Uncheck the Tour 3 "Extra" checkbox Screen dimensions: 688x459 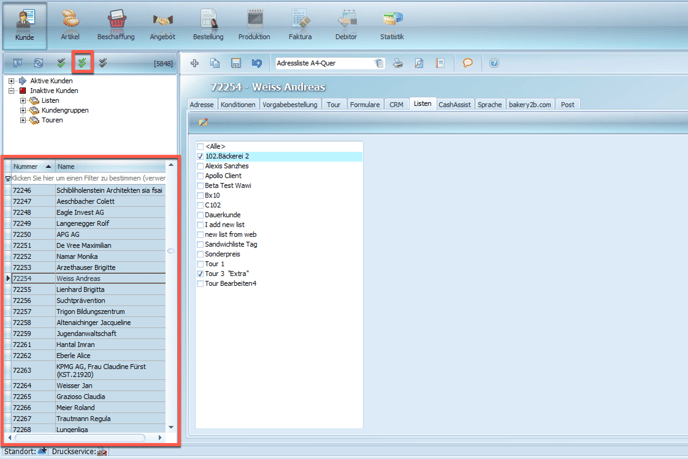click(201, 273)
